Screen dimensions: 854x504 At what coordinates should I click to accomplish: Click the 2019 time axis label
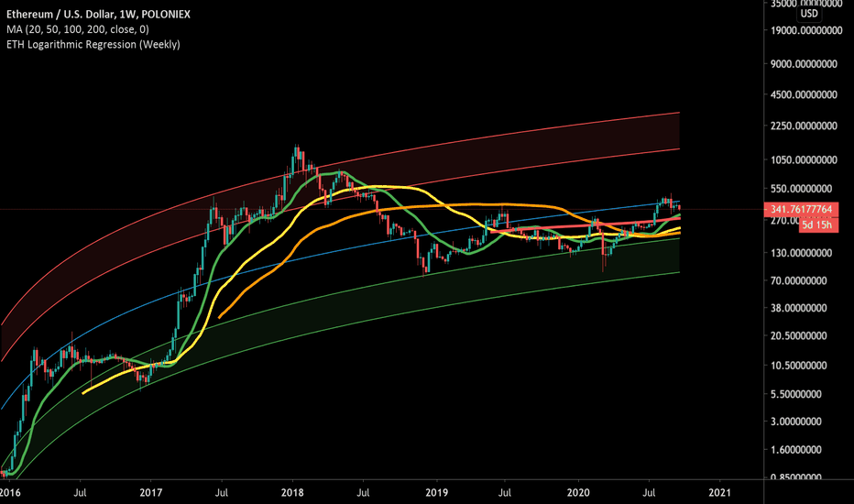(x=436, y=493)
